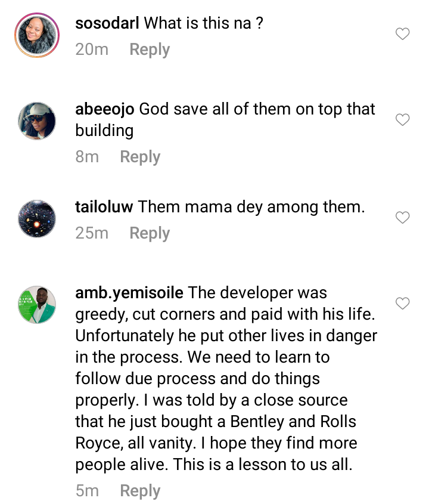Open amb.yemisoile's green avatar
This screenshot has height=504, width=429.
point(37,305)
